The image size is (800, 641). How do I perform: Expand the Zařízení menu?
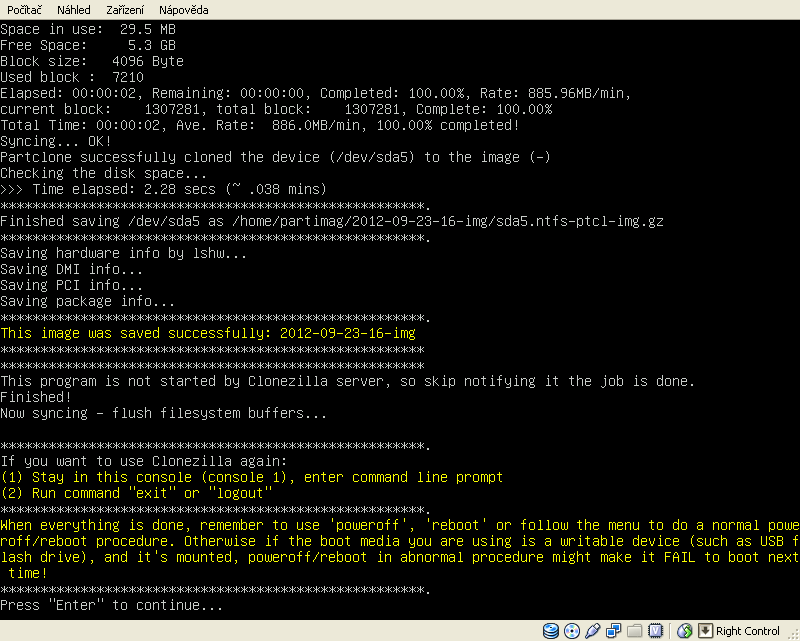124,9
